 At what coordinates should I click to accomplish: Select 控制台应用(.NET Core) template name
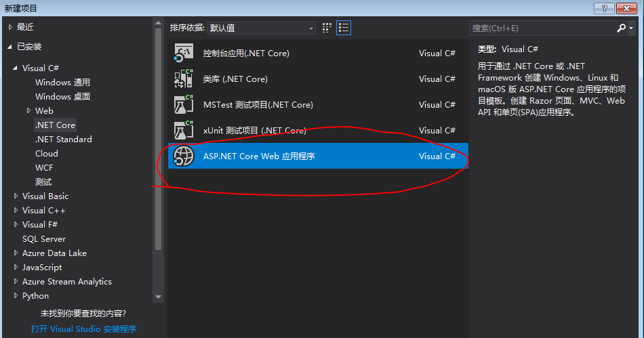(x=246, y=54)
